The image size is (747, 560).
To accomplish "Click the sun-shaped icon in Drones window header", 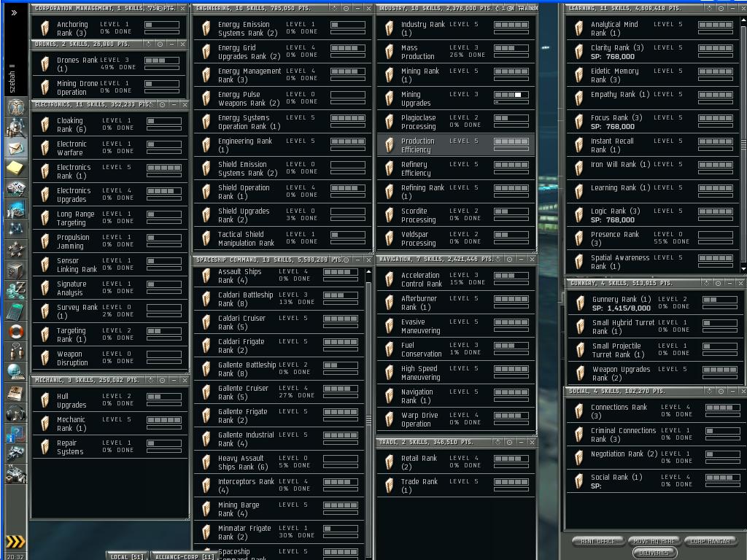I will 149,44.
